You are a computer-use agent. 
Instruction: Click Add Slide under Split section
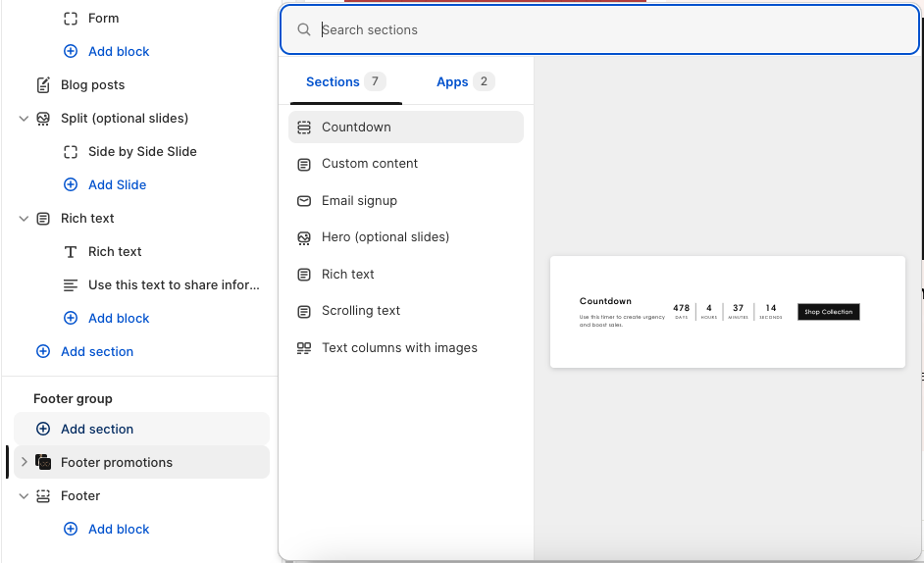[117, 184]
